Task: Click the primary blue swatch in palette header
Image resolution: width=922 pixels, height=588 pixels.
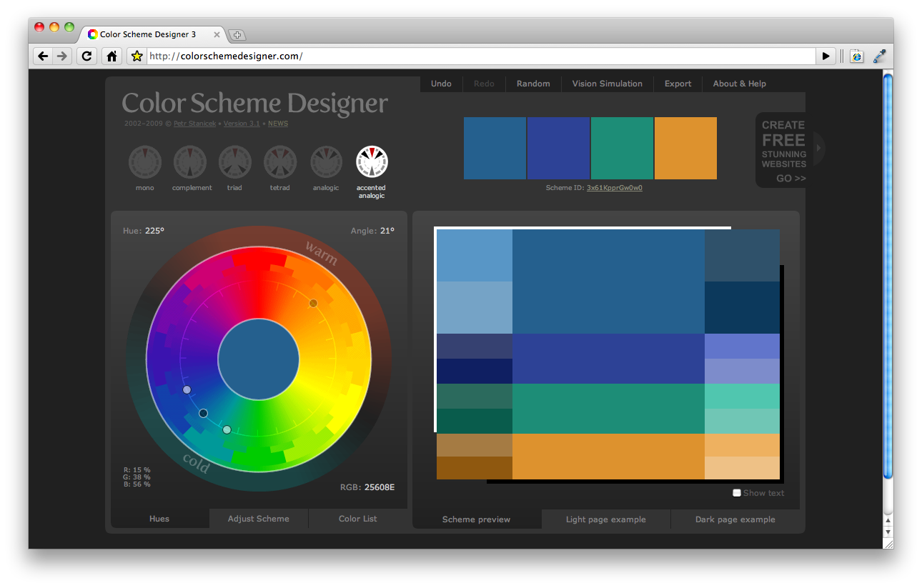Action: (495, 149)
